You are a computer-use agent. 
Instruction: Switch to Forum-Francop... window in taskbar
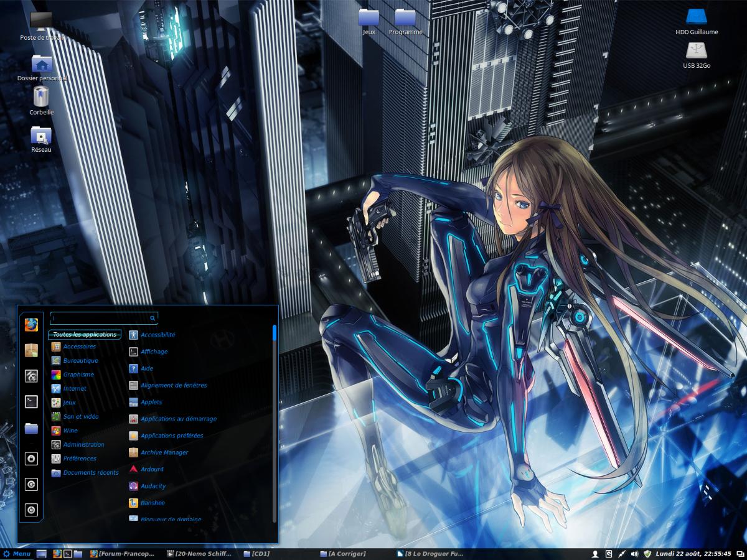(x=123, y=554)
